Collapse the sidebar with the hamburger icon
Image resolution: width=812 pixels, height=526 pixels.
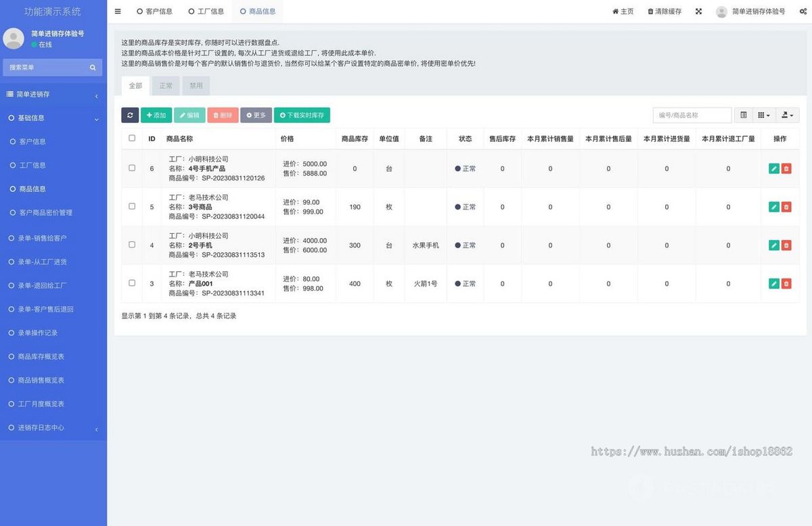click(x=117, y=11)
